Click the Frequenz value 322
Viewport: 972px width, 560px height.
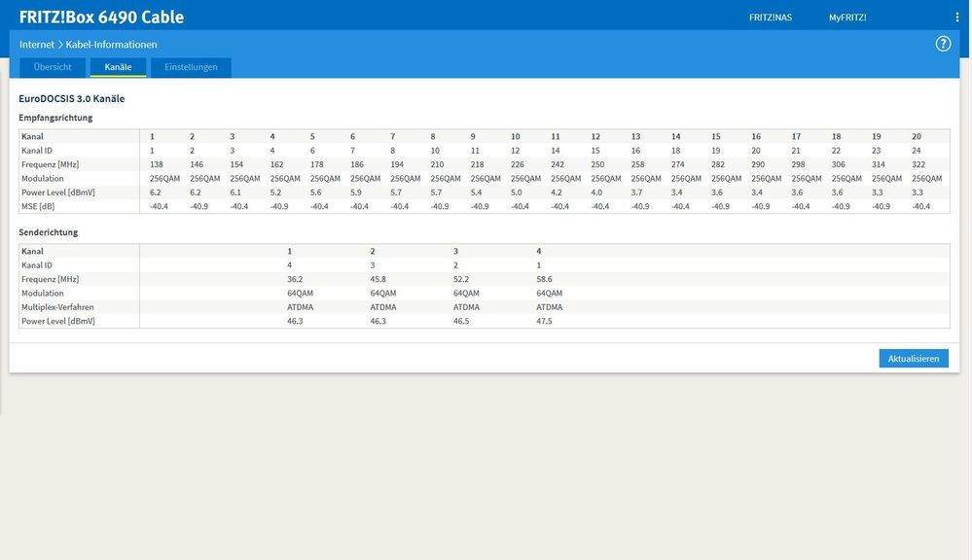pyautogui.click(x=918, y=164)
